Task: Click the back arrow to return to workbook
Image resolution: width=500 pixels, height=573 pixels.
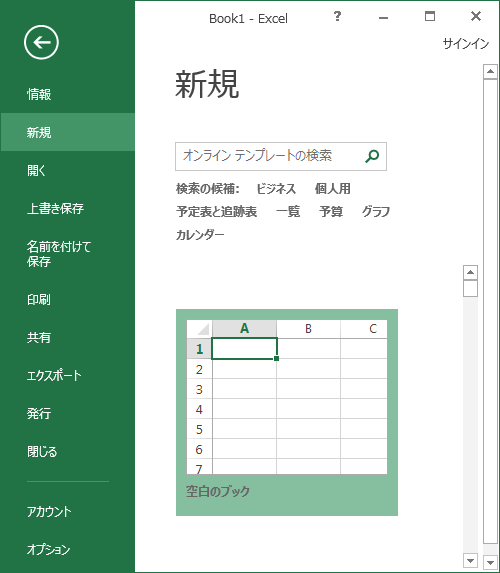Action: click(x=41, y=42)
